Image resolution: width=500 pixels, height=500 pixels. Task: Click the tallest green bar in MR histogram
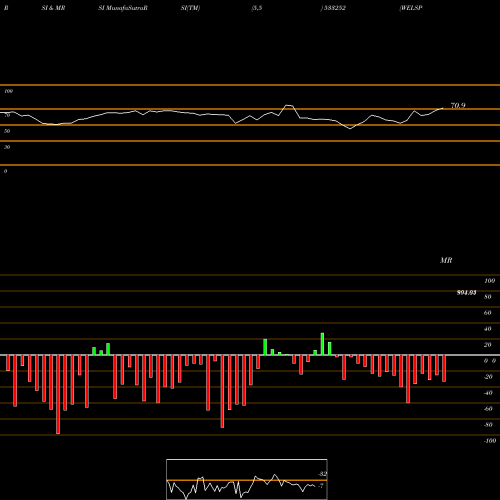pyautogui.click(x=322, y=344)
